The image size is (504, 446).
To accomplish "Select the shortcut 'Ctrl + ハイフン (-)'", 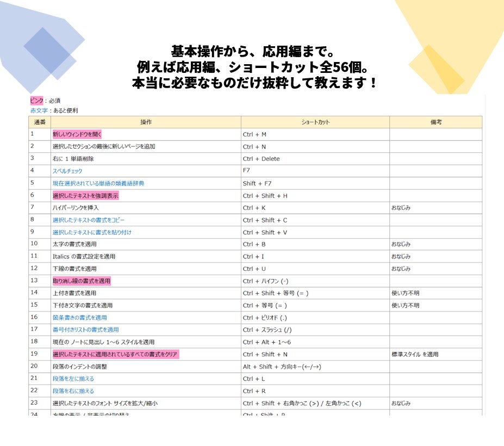I will pyautogui.click(x=265, y=281).
